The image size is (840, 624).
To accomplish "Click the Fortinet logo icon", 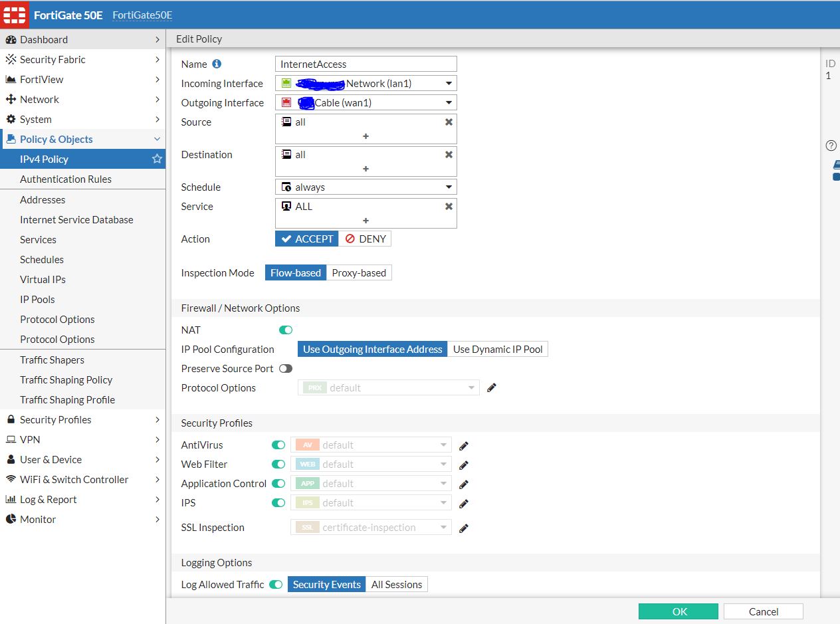I will click(x=14, y=15).
